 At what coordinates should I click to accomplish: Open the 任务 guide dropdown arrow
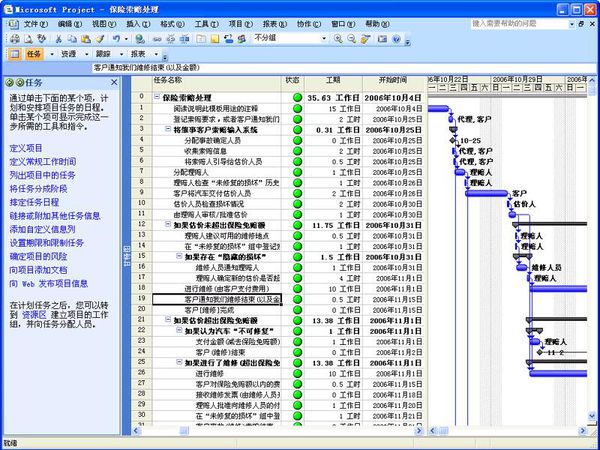[x=52, y=54]
